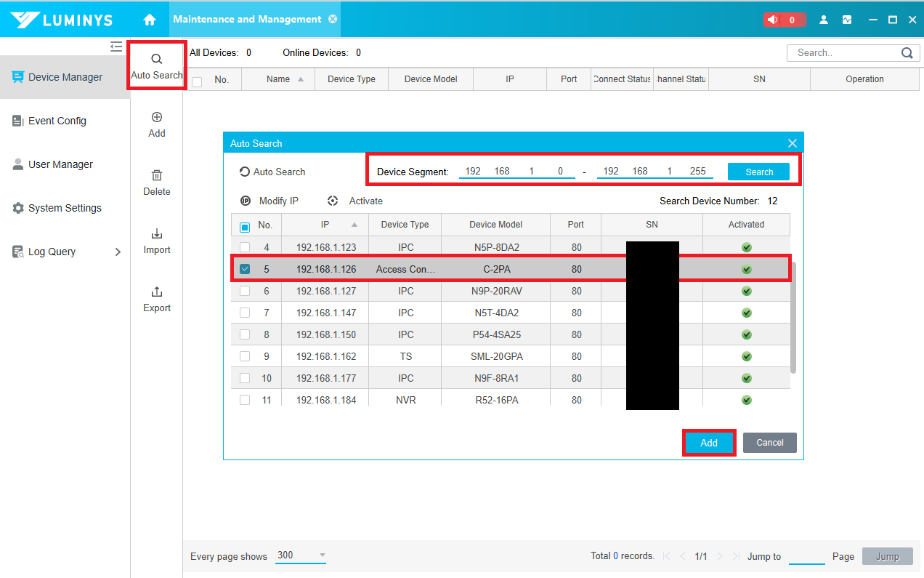This screenshot has height=578, width=924.
Task: Open Event Config in sidebar
Action: pyautogui.click(x=57, y=121)
